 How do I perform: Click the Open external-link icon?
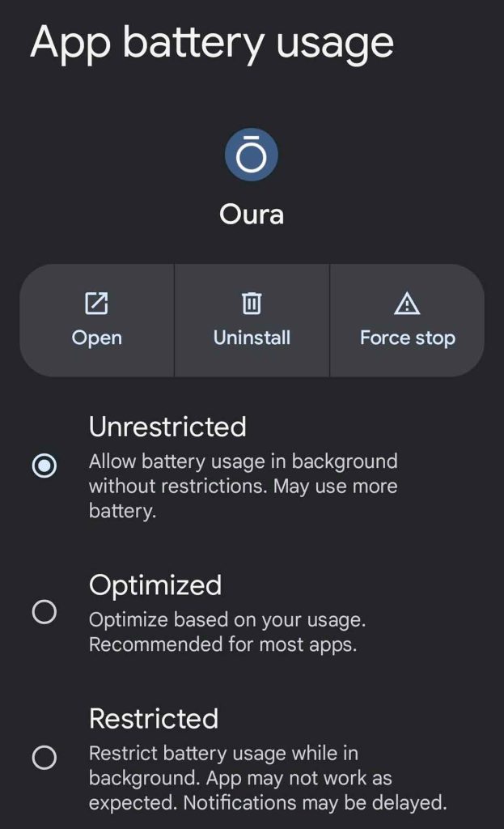tap(96, 304)
